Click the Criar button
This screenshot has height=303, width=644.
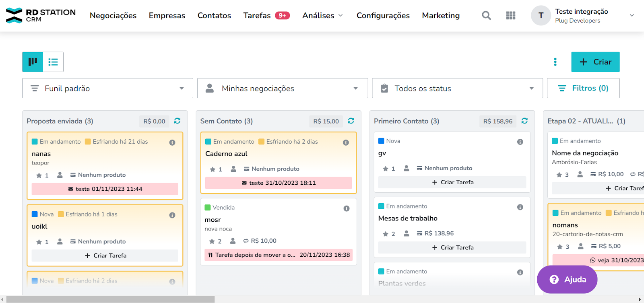pyautogui.click(x=595, y=62)
